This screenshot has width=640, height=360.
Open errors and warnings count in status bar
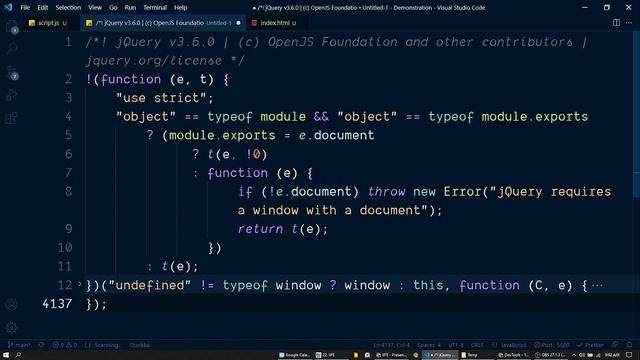[x=65, y=345]
